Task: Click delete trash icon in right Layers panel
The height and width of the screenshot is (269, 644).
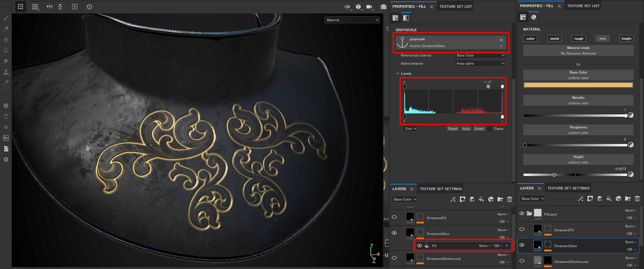Action: 637,199
